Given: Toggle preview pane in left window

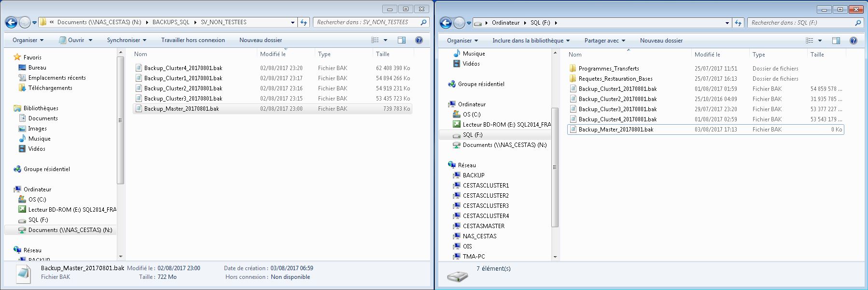Looking at the screenshot, I should coord(401,40).
